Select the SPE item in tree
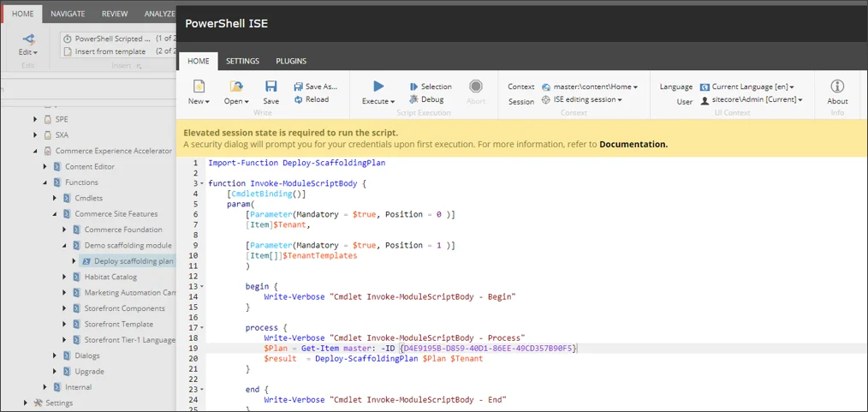868x412 pixels. [62, 119]
